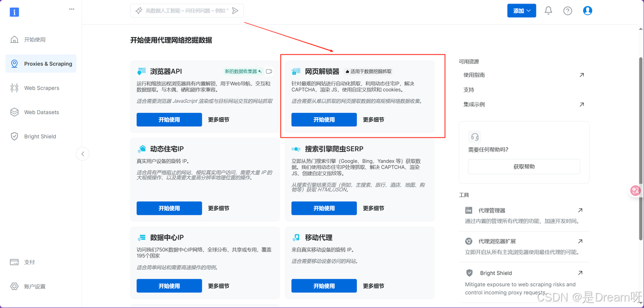Click the 代理管理器 PM icon
Screen dimensions: 644x308
pos(469,210)
